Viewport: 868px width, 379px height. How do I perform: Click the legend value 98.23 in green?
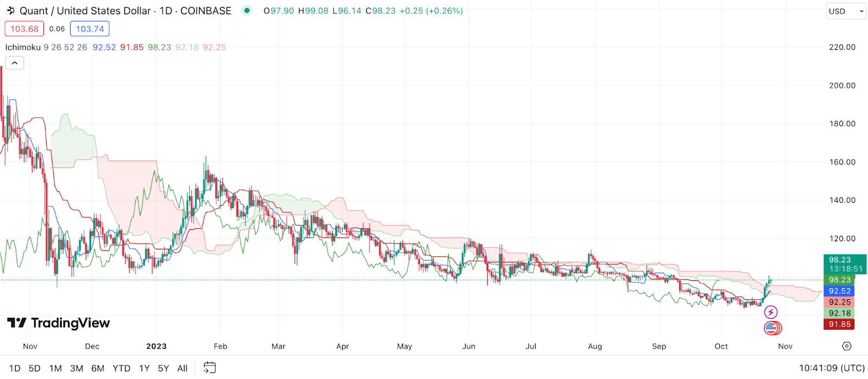pyautogui.click(x=159, y=47)
